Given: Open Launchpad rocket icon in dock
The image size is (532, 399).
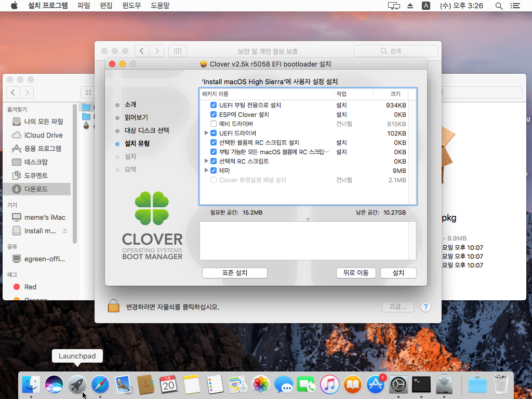Looking at the screenshot, I should [77, 384].
